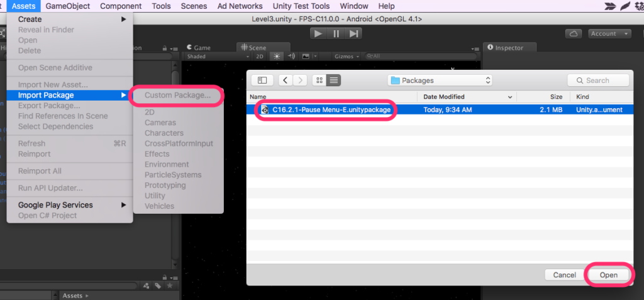Click the Cancel button
644x300 pixels.
(564, 275)
